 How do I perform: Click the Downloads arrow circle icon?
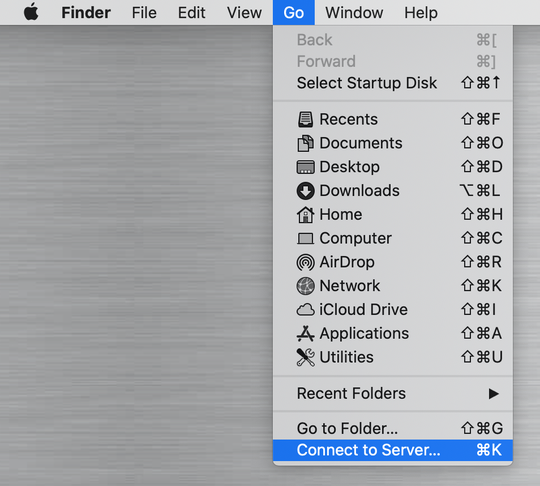[x=305, y=191]
